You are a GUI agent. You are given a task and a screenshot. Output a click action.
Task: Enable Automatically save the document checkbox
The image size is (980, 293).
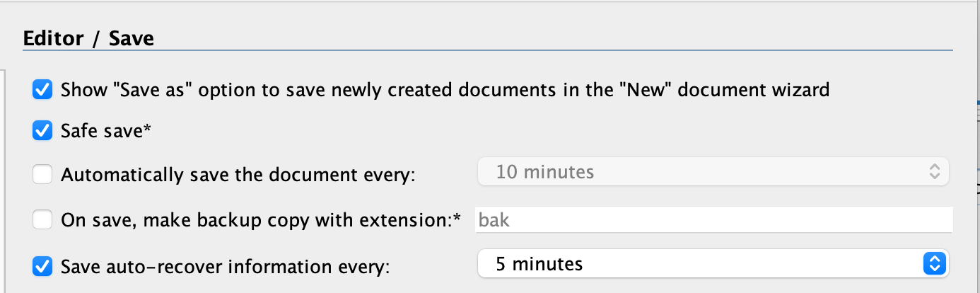(x=43, y=174)
